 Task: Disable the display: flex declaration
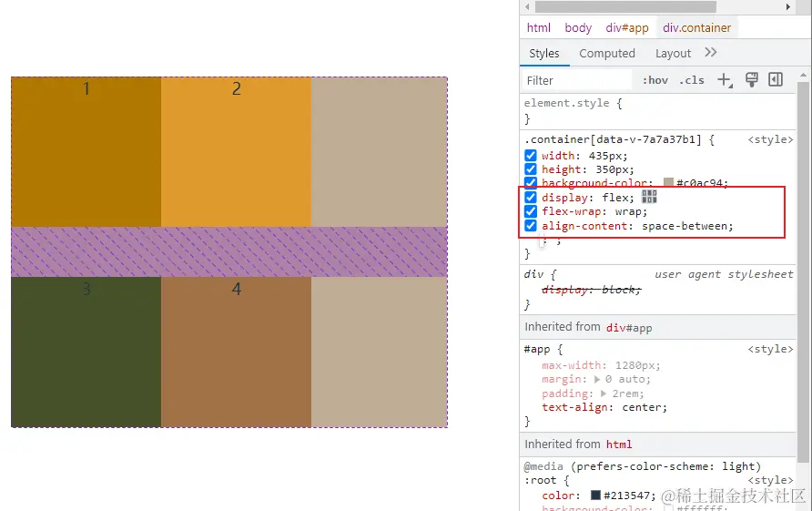pyautogui.click(x=531, y=198)
